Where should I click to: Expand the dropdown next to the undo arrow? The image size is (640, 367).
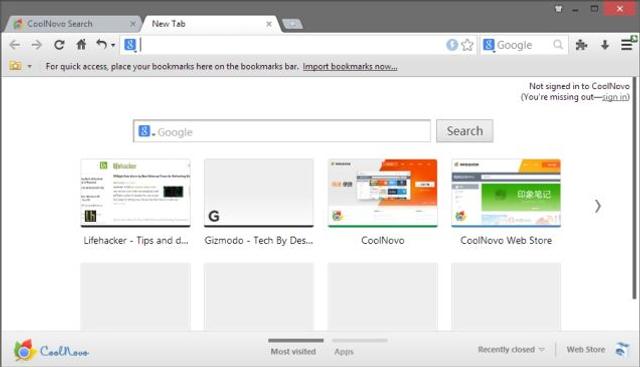(113, 45)
